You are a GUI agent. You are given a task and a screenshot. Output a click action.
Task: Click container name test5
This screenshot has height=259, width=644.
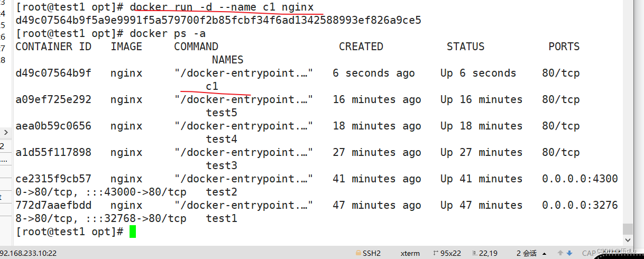click(222, 113)
